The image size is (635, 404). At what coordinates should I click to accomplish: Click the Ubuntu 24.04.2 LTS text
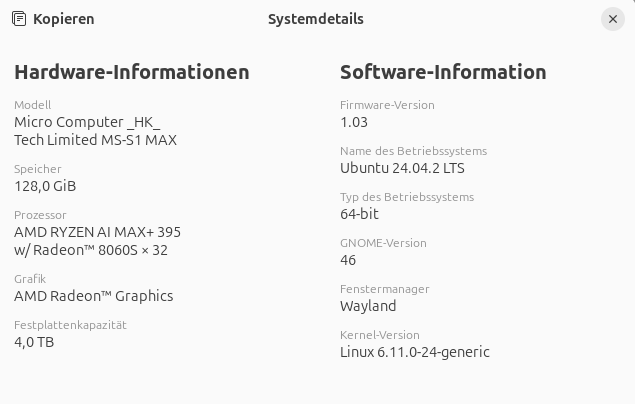[402, 168]
